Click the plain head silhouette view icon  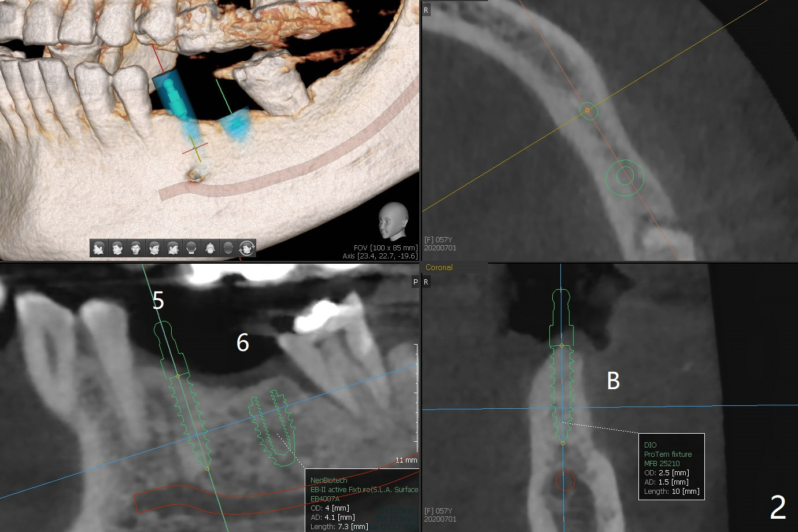pos(228,249)
